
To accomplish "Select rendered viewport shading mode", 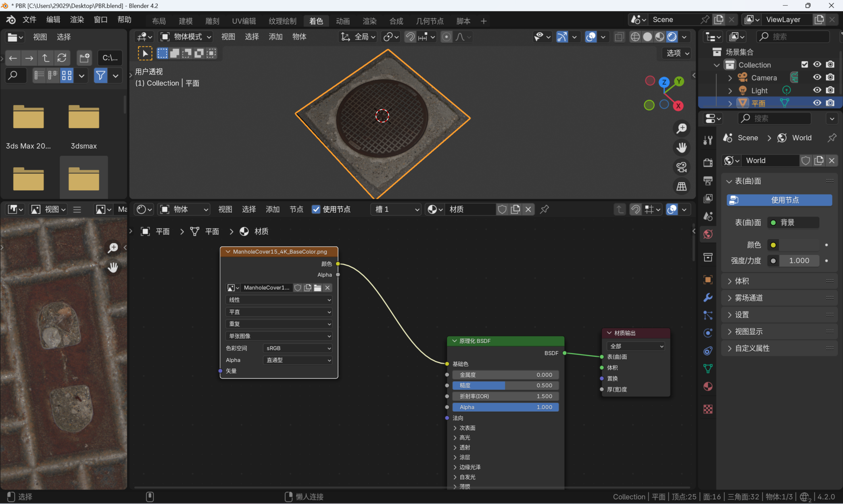I will click(672, 37).
